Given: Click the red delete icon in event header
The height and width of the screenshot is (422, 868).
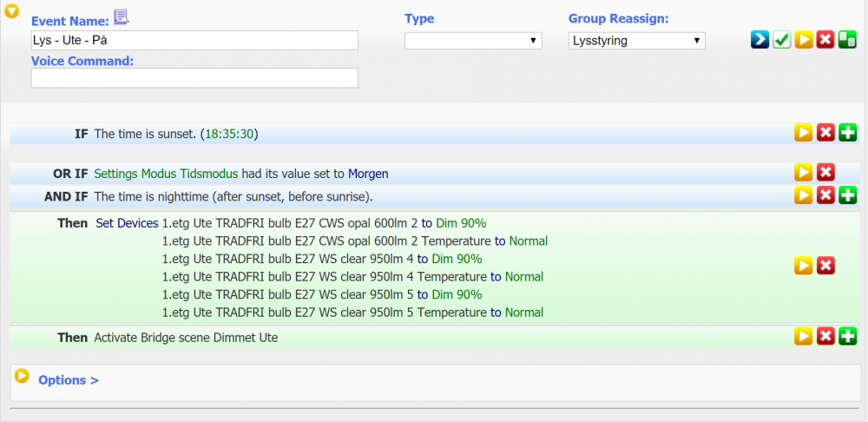Looking at the screenshot, I should [825, 41].
